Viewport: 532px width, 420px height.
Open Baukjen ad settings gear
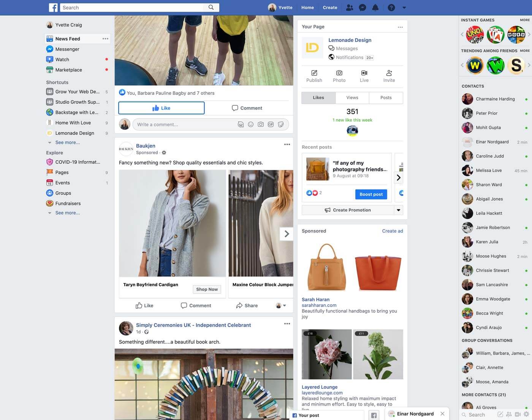[x=164, y=152]
